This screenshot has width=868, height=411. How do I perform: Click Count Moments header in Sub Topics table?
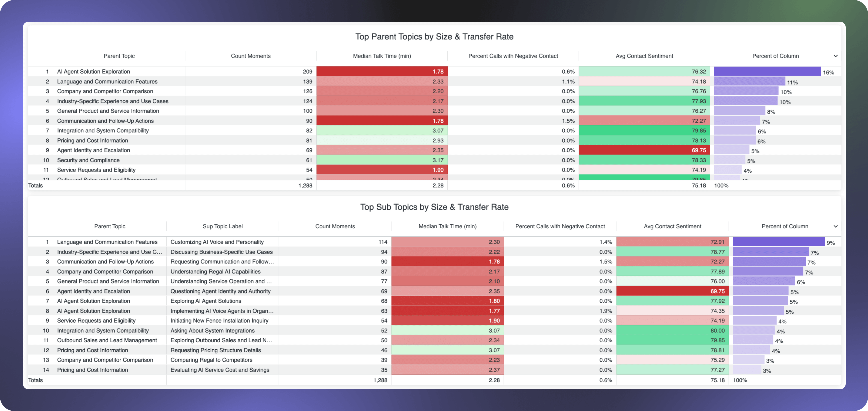[x=335, y=226]
